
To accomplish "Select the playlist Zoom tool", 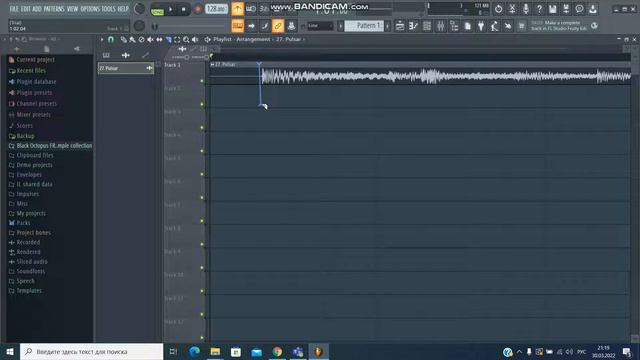I will (186, 40).
